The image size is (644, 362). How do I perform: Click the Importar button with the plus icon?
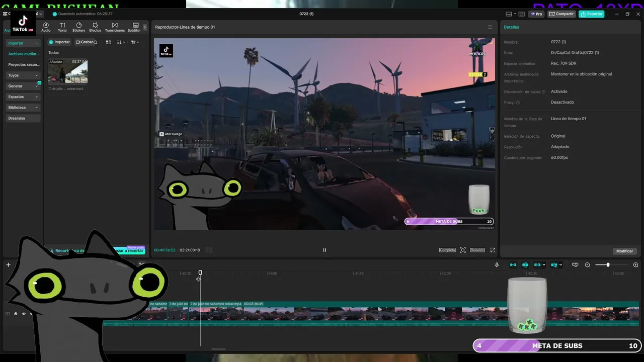click(x=59, y=42)
